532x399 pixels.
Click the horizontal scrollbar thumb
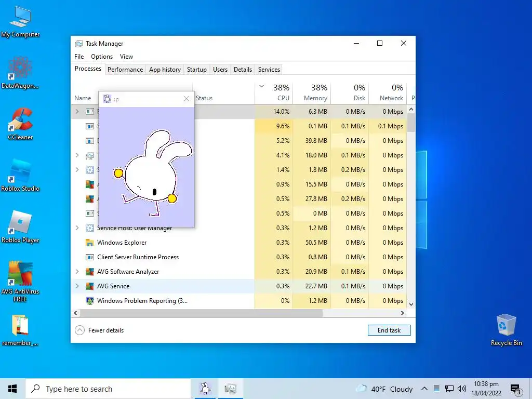point(201,313)
